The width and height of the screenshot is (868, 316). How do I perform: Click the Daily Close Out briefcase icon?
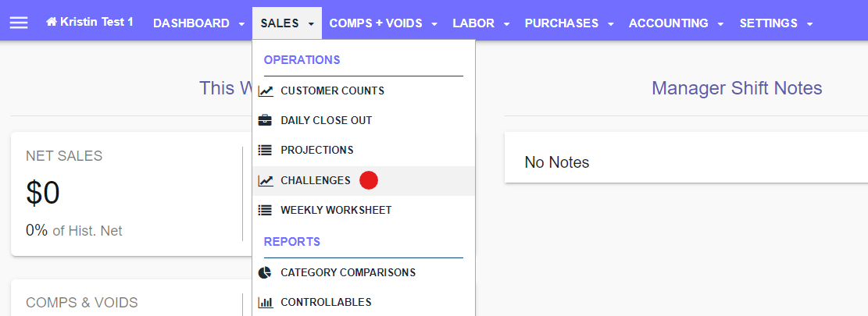[266, 120]
